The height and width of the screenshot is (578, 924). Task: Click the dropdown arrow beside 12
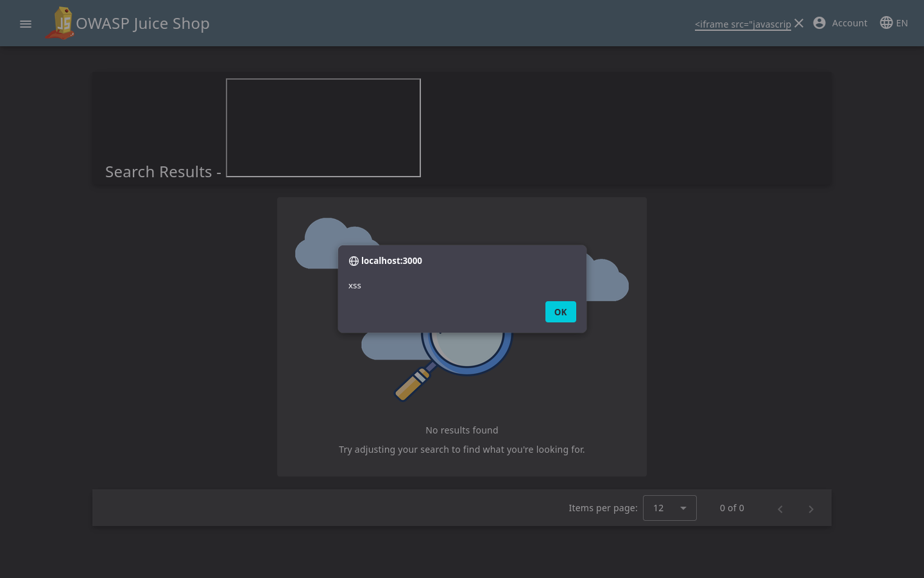[683, 508]
